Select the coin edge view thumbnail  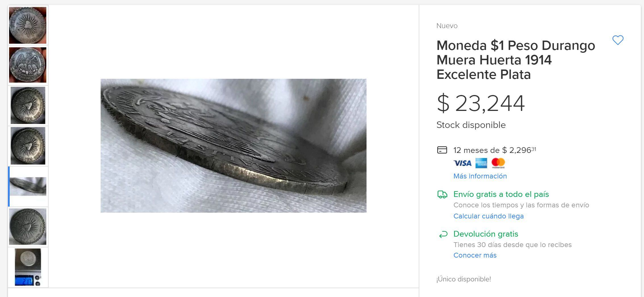tap(28, 186)
